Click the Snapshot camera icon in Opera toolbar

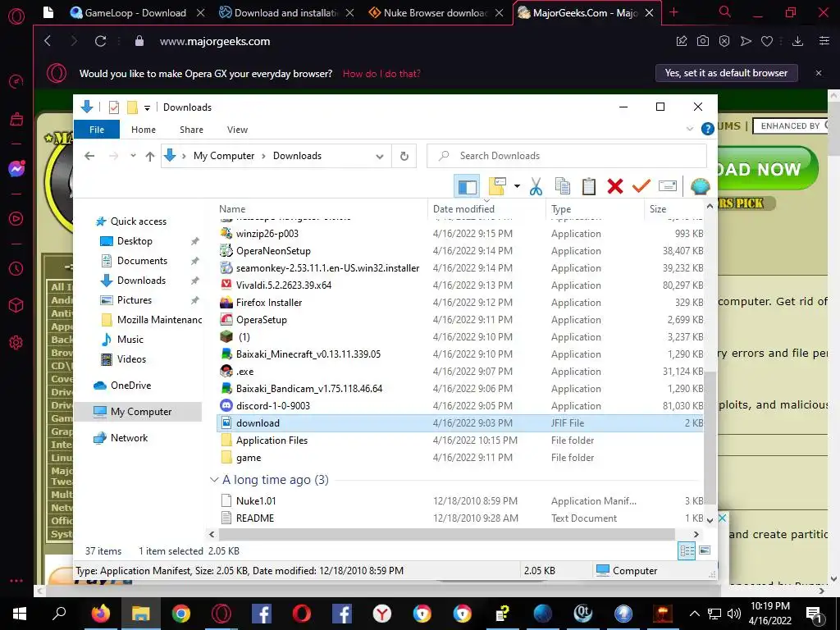pos(703,41)
